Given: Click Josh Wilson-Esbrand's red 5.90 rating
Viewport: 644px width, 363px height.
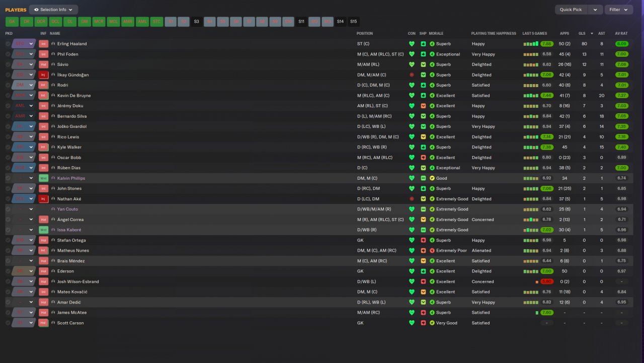Looking at the screenshot, I should 546,282.
